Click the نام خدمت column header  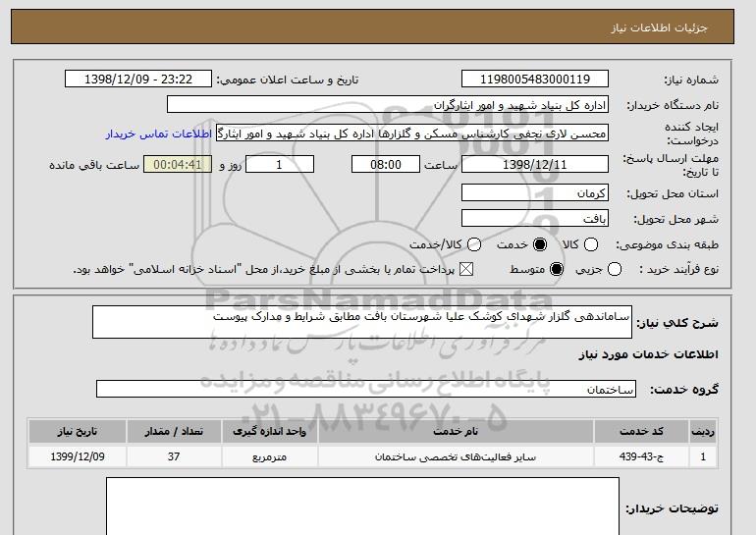[x=456, y=431]
